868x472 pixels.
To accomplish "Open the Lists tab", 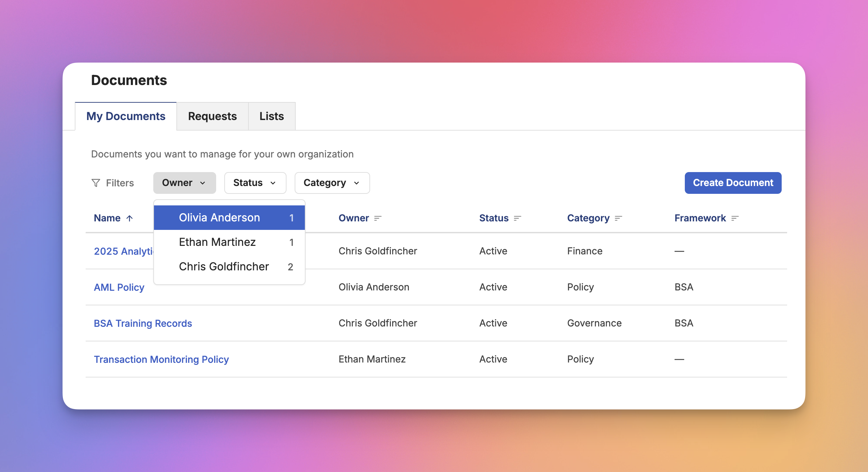I will 272,116.
